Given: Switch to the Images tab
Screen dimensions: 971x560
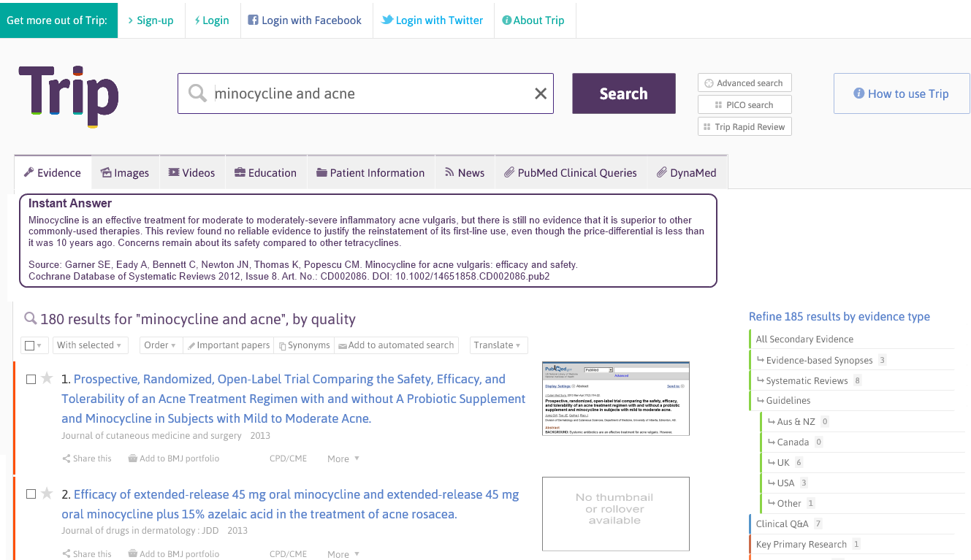Looking at the screenshot, I should [125, 173].
